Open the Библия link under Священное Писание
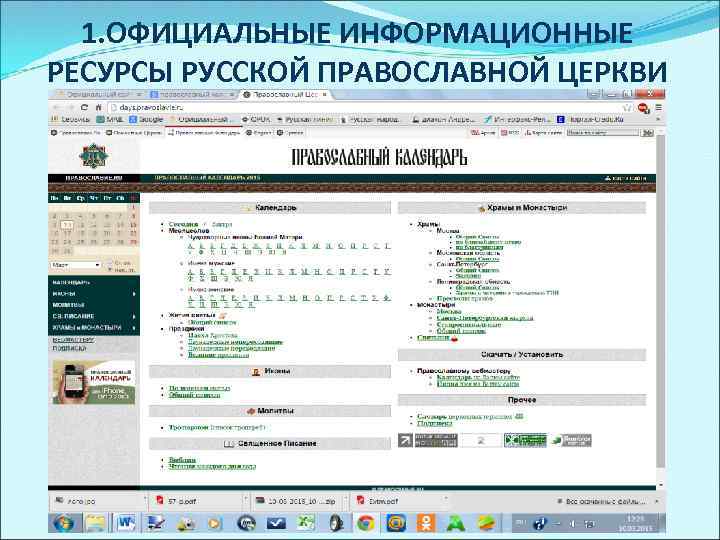Viewport: 720px width, 540px height. 182,460
